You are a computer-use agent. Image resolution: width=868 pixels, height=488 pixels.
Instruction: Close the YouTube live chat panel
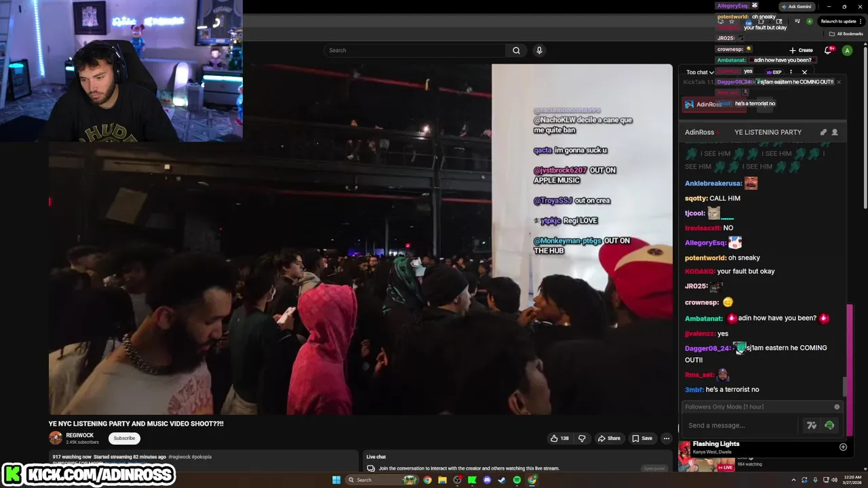pos(805,72)
